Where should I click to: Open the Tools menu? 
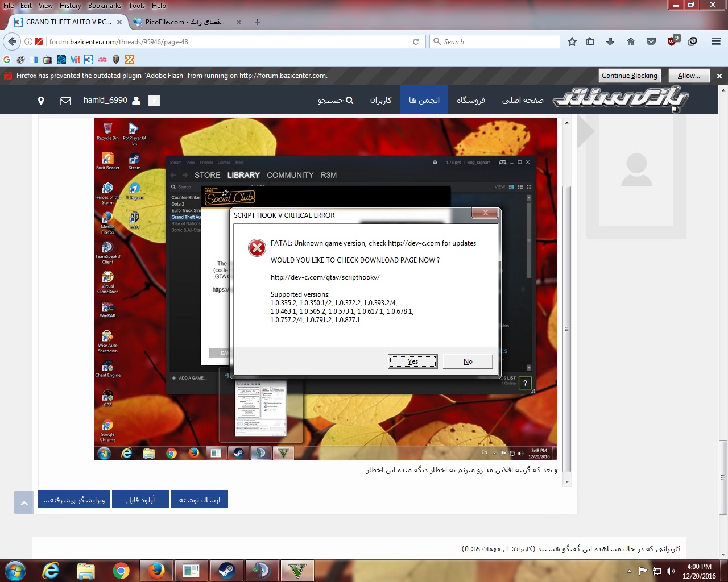(x=136, y=6)
